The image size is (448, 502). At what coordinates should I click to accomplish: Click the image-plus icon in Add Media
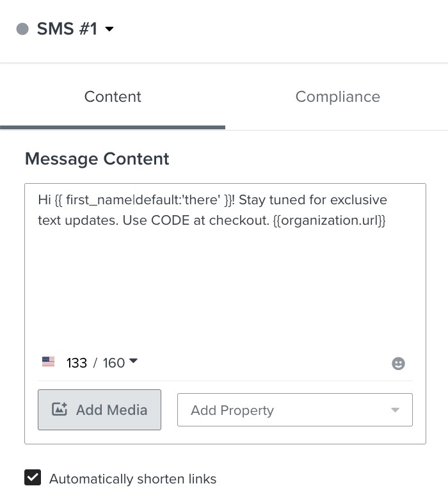point(60,410)
